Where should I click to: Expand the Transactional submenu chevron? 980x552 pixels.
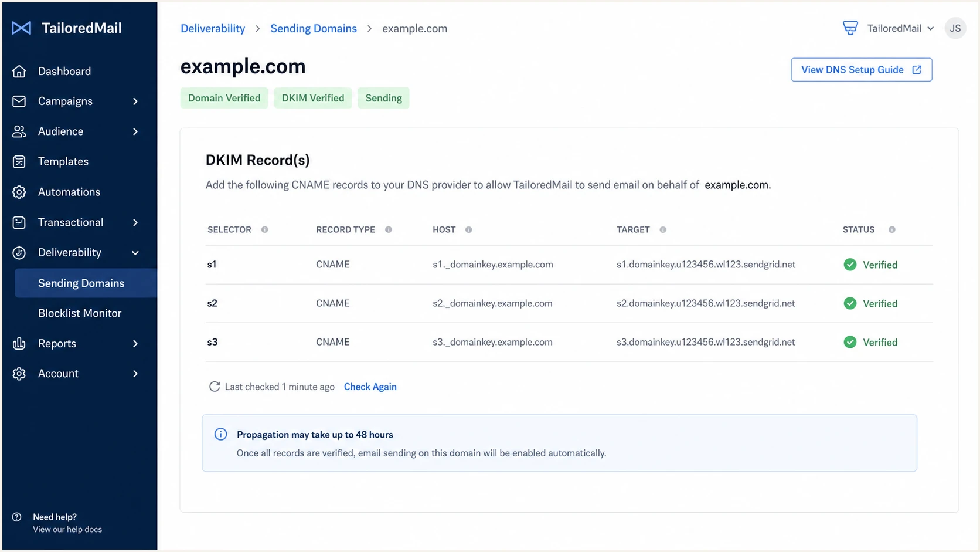coord(135,222)
